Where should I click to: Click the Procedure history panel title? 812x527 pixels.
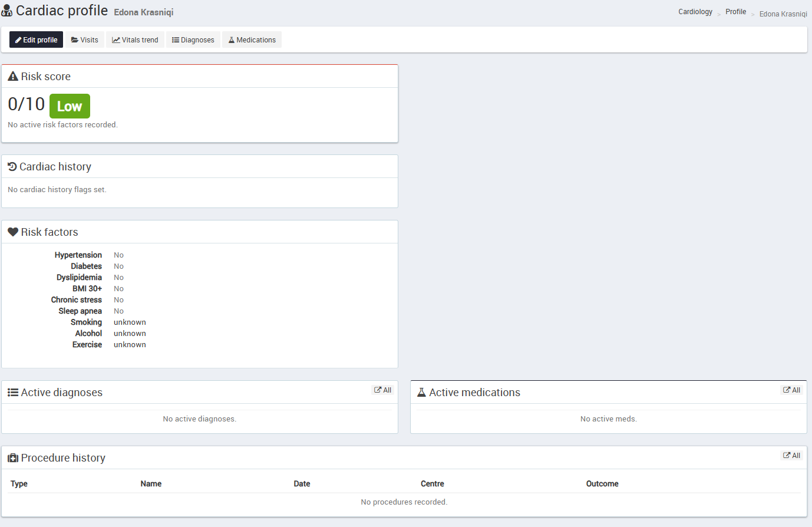(x=63, y=458)
